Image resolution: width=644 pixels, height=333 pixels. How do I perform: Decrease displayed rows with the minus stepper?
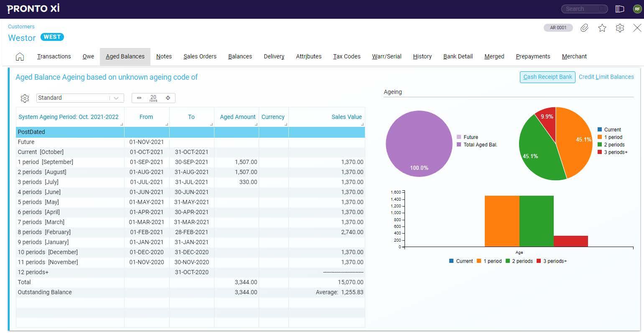coord(139,98)
